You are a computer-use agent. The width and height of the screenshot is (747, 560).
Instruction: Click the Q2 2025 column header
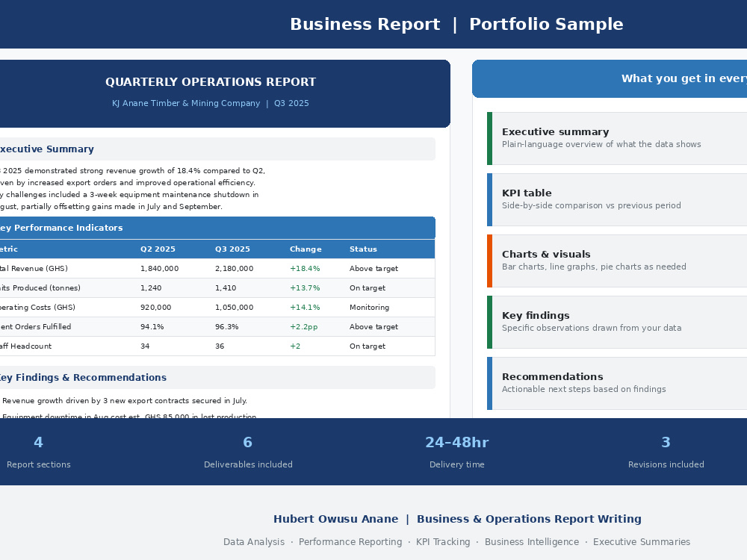click(158, 249)
